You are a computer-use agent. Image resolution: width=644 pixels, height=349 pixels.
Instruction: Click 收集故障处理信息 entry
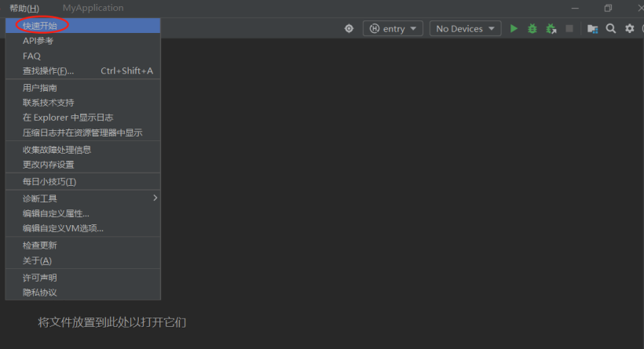[83, 150]
